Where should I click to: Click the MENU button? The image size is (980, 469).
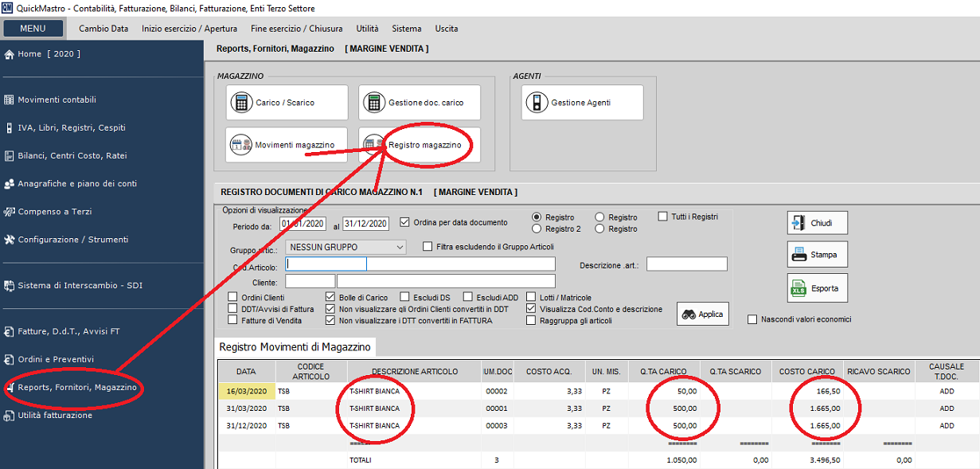pyautogui.click(x=33, y=29)
